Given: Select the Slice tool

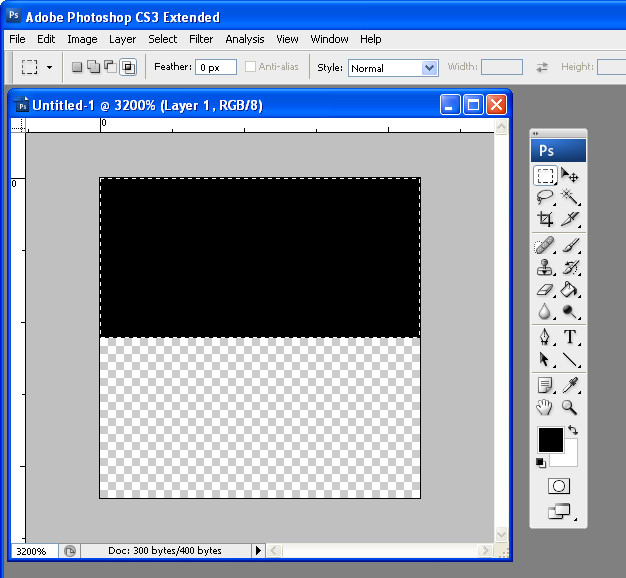Looking at the screenshot, I should pyautogui.click(x=570, y=219).
